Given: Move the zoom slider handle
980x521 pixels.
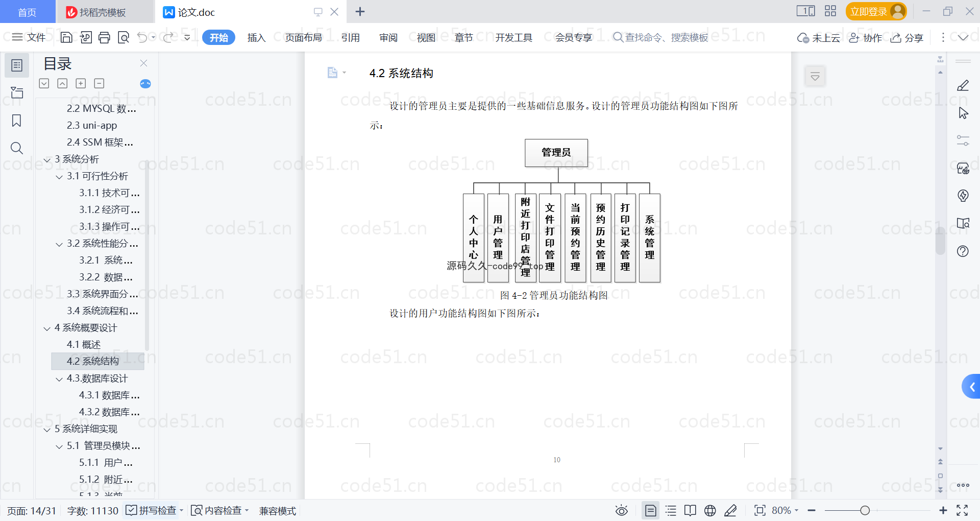Looking at the screenshot, I should pos(865,510).
